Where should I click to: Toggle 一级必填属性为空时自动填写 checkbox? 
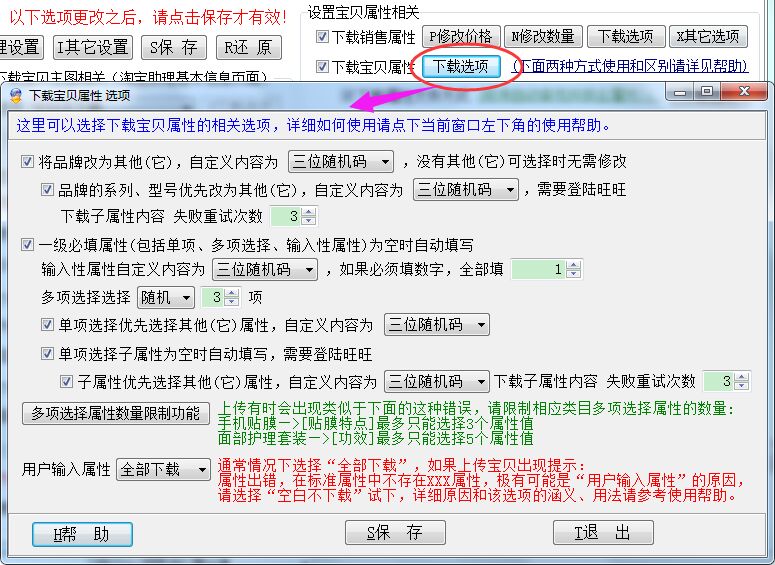pyautogui.click(x=27, y=244)
